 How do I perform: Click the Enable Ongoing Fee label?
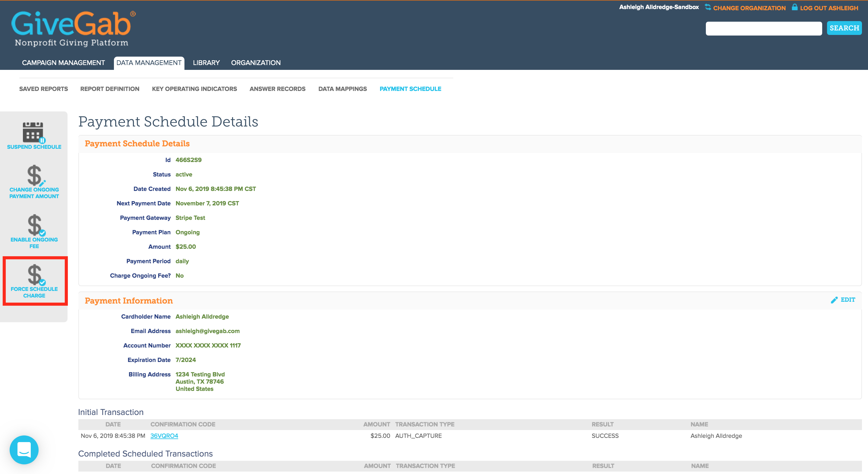[34, 243]
